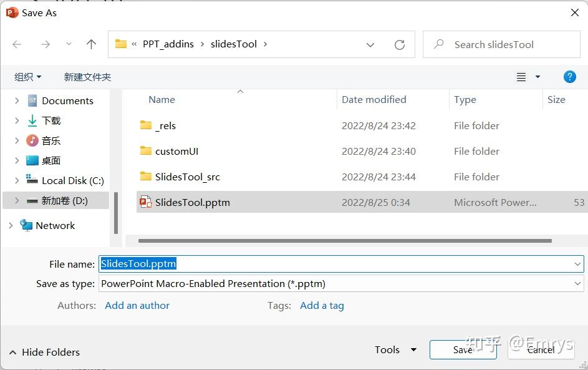Image resolution: width=588 pixels, height=370 pixels.
Task: Click the Help question mark icon
Action: coord(569,77)
